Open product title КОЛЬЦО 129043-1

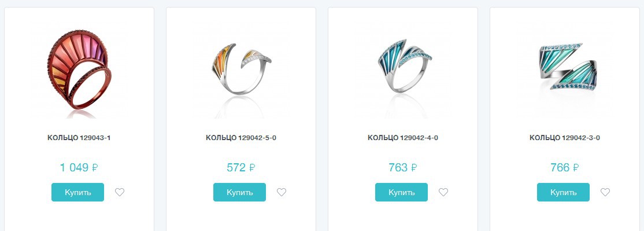pos(79,138)
